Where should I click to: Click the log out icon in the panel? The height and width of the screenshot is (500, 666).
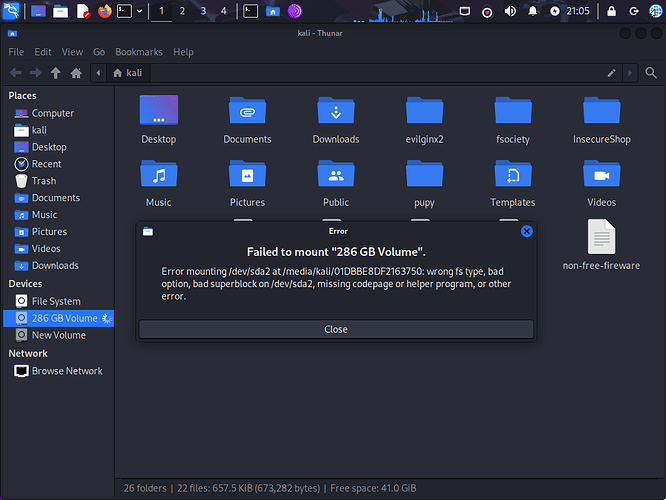coord(634,11)
